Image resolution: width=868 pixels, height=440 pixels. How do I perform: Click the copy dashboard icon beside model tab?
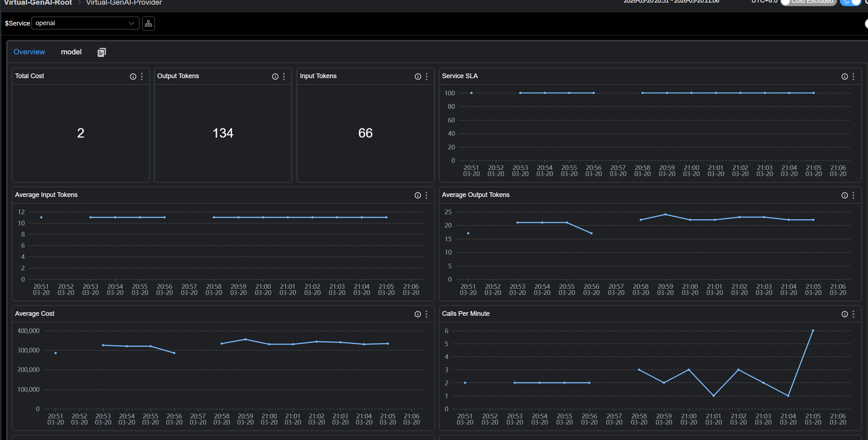pyautogui.click(x=102, y=52)
